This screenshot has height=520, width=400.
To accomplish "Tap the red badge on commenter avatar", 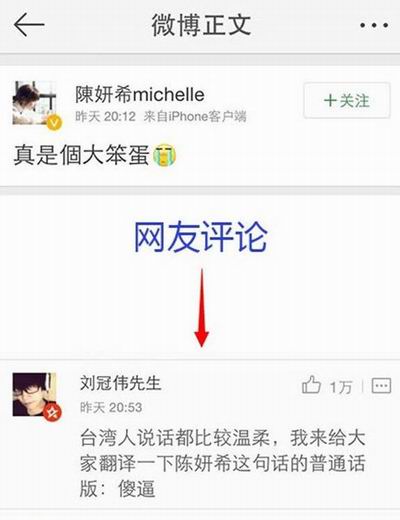I will (x=52, y=413).
